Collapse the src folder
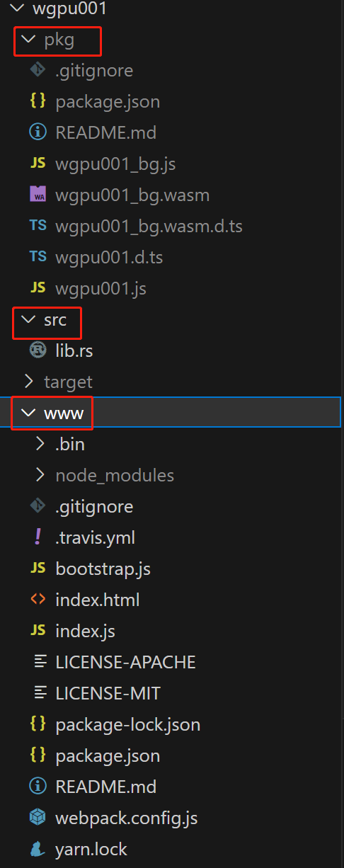Screen dimensions: 344x868 [29, 320]
